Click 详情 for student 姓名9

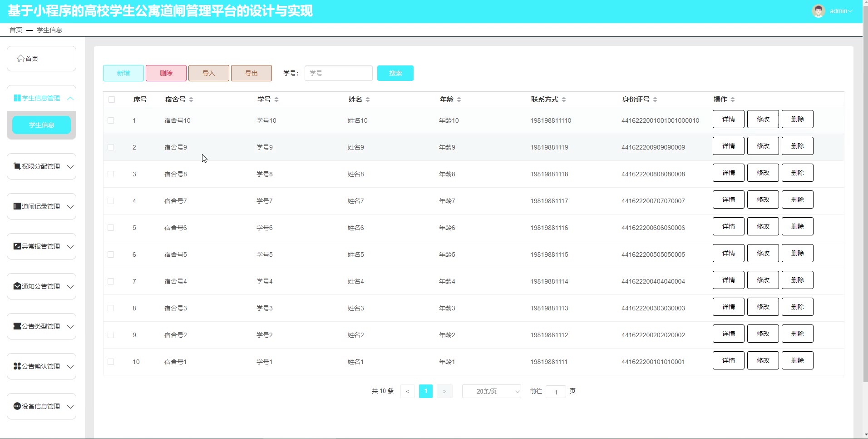pos(728,146)
